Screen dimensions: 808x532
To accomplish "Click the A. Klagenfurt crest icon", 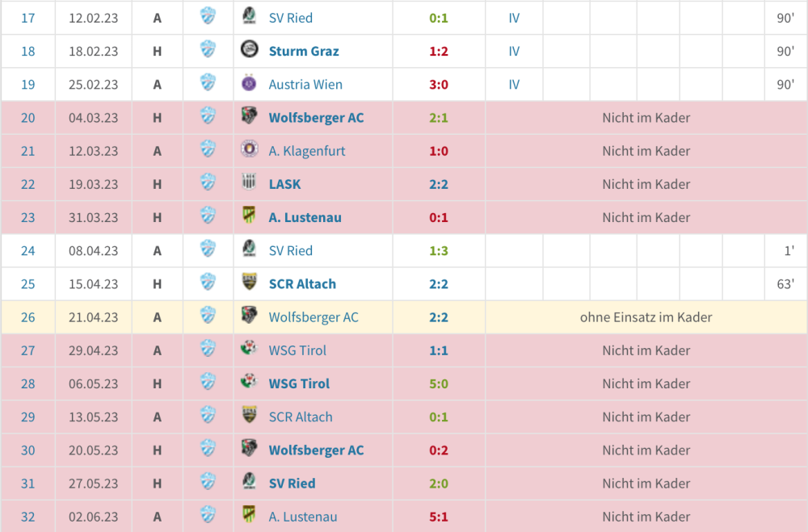I will click(249, 150).
